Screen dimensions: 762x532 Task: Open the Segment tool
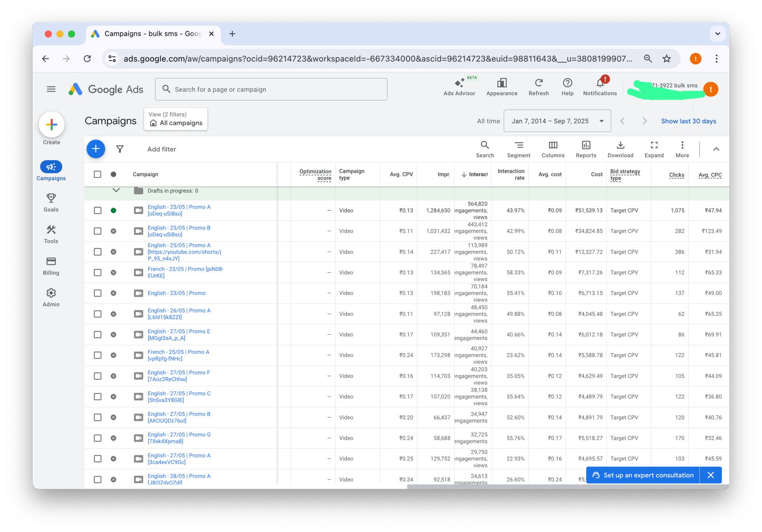pyautogui.click(x=519, y=149)
